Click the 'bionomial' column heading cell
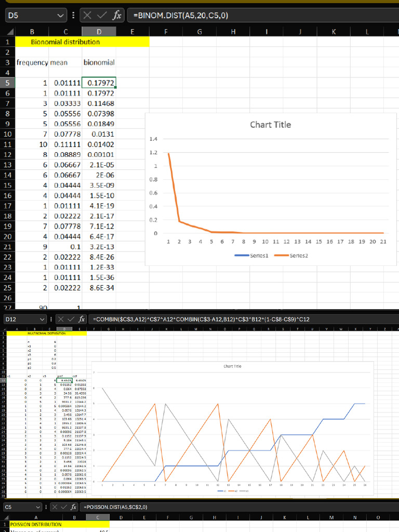The height and width of the screenshot is (532, 399). point(99,62)
